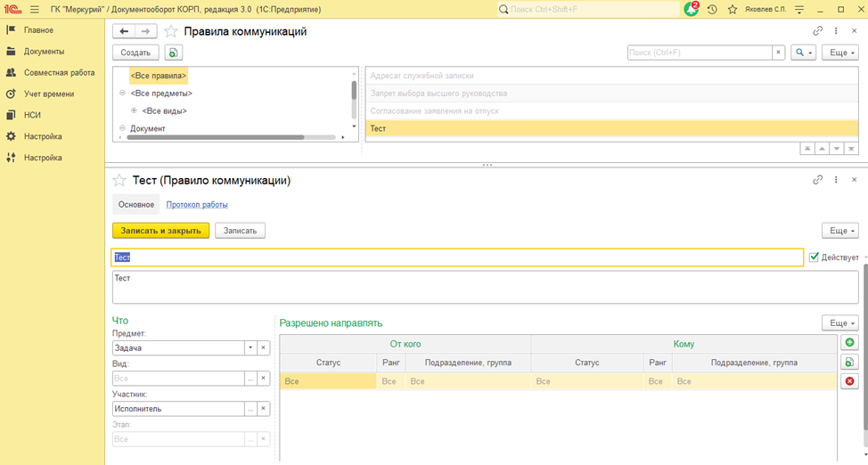Collapse the <Все предметы> tree node
Screen dimensions: 868x465
click(122, 93)
